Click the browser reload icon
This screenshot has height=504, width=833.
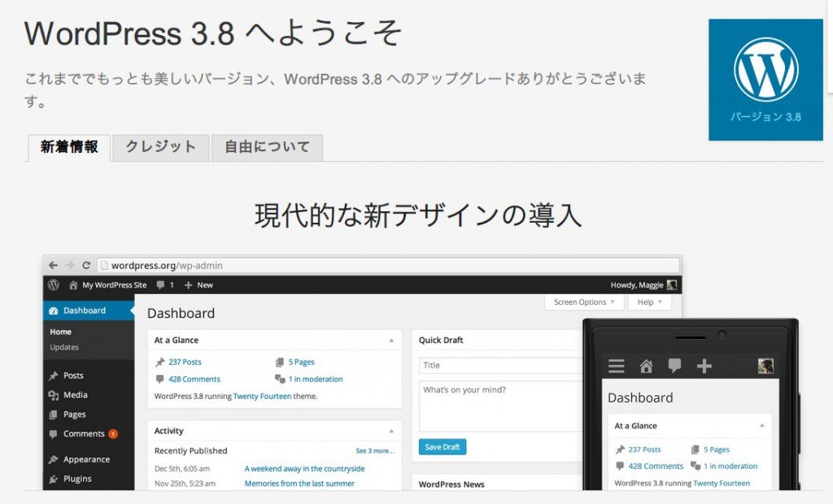point(85,265)
